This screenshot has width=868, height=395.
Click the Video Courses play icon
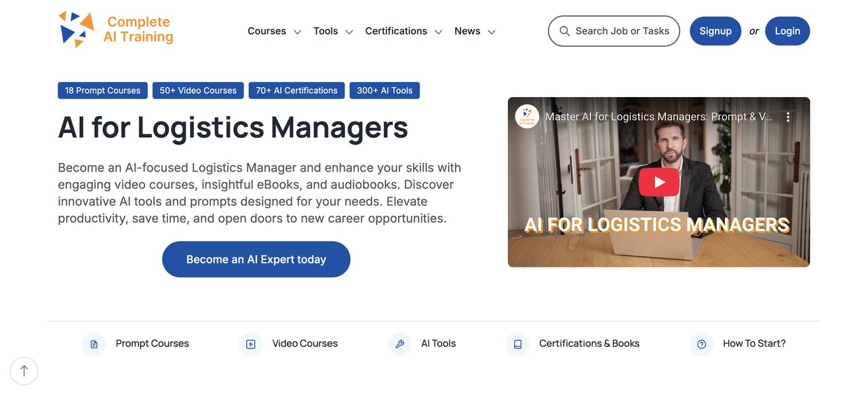[x=250, y=344]
